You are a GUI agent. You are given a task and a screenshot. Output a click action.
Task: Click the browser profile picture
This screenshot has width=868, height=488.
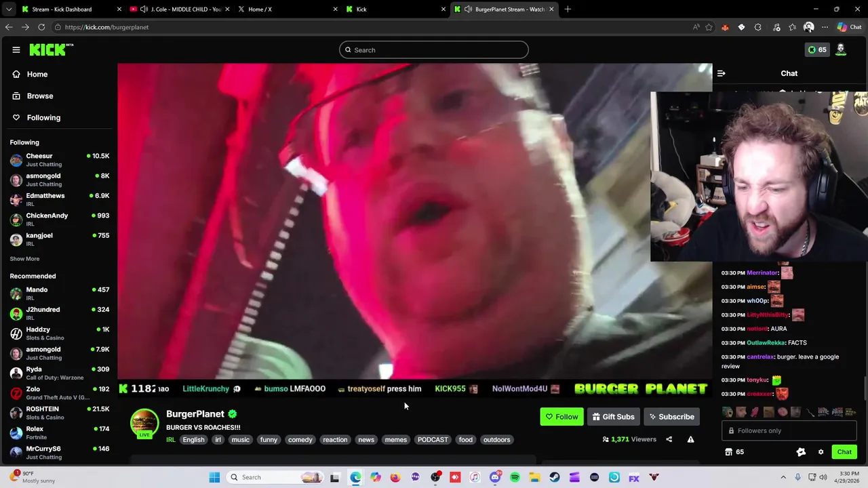pyautogui.click(x=808, y=27)
